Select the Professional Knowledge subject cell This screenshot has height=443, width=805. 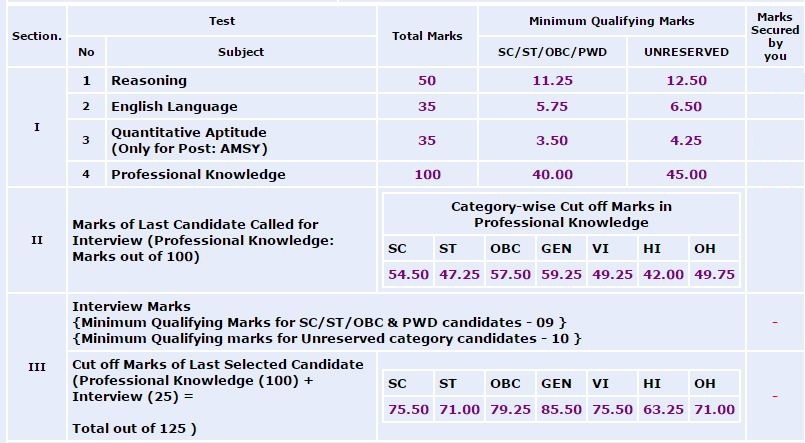198,174
